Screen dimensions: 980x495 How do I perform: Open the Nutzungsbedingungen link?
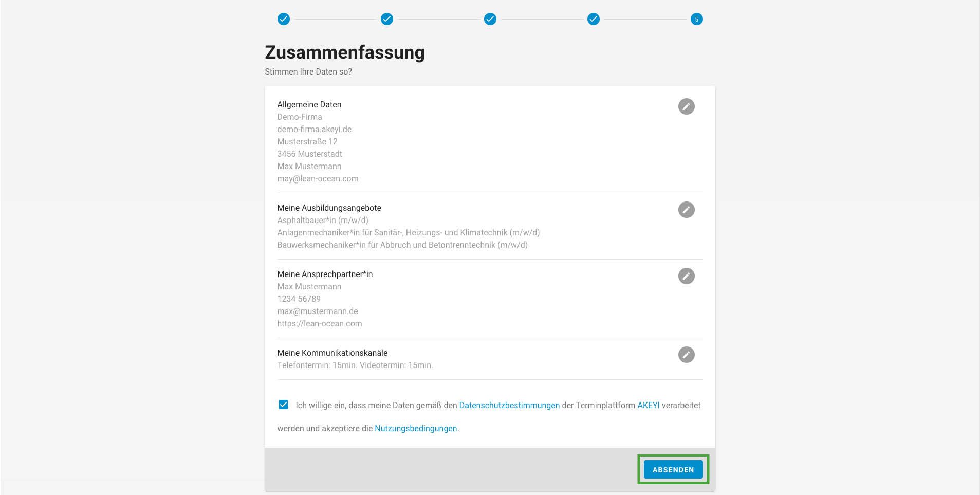(416, 428)
